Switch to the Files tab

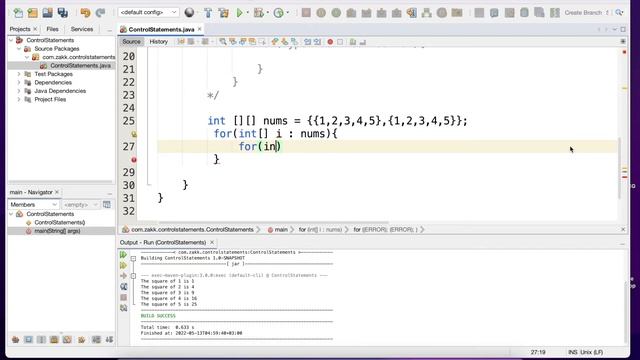(x=52, y=29)
